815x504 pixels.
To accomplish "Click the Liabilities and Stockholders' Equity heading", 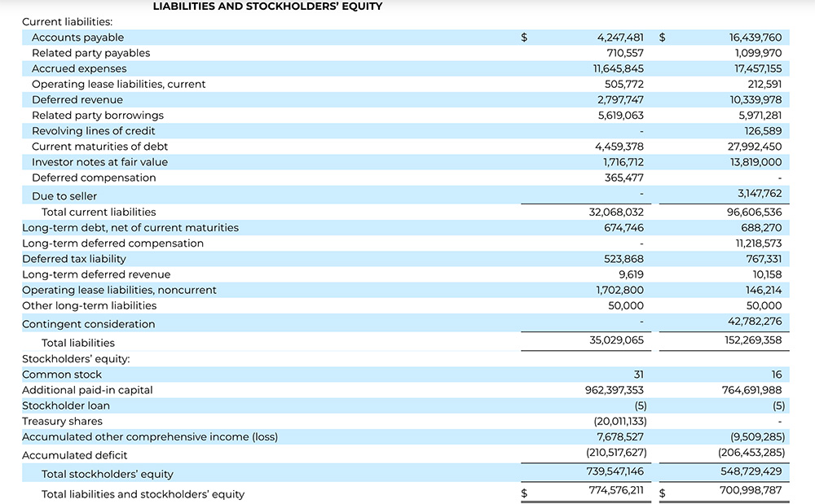I will [267, 7].
